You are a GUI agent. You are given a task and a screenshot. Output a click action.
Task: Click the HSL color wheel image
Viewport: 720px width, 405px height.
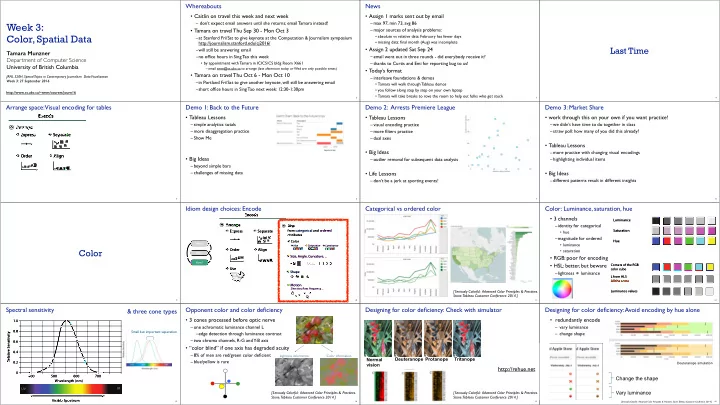562,288
